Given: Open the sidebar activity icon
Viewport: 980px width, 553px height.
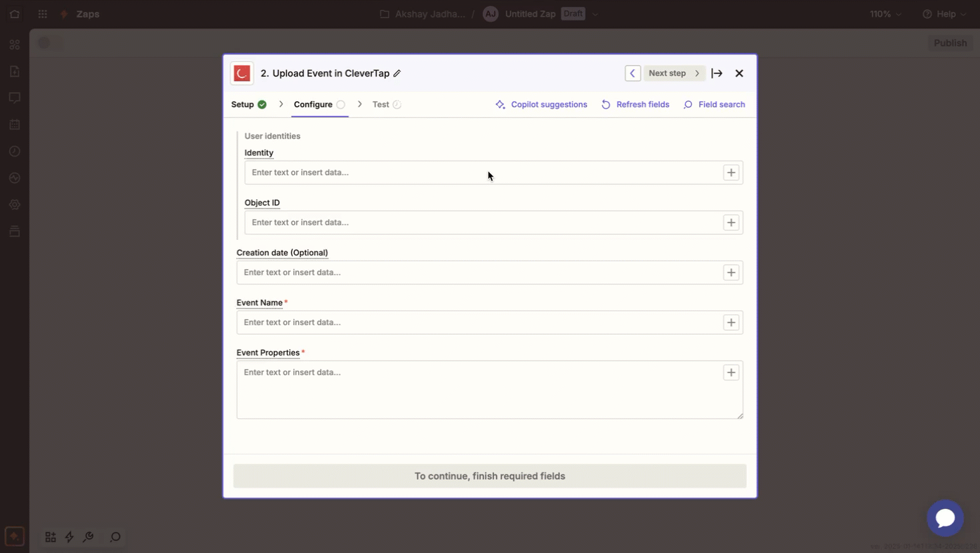Looking at the screenshot, I should (15, 178).
